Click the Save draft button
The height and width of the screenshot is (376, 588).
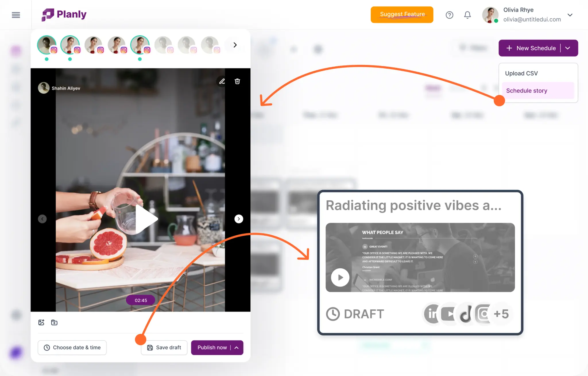point(164,347)
